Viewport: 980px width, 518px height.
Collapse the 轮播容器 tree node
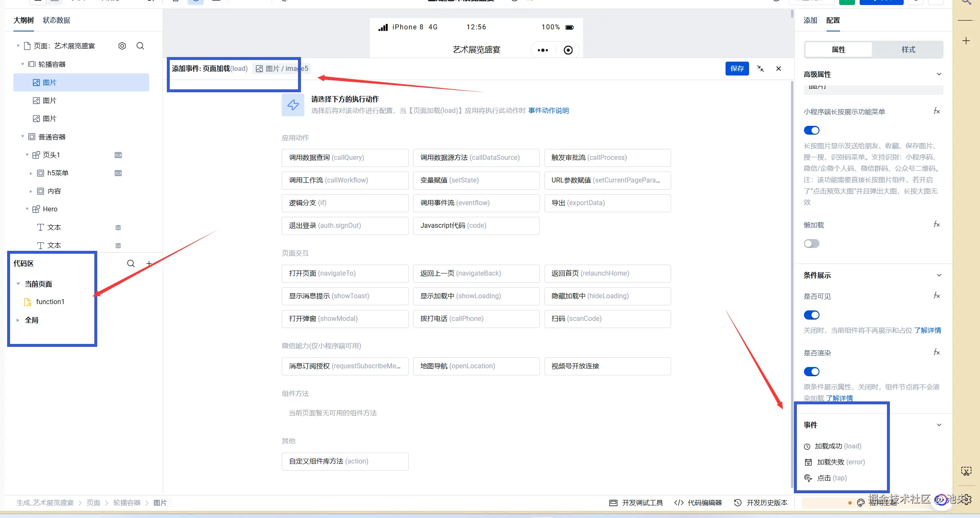tap(23, 64)
